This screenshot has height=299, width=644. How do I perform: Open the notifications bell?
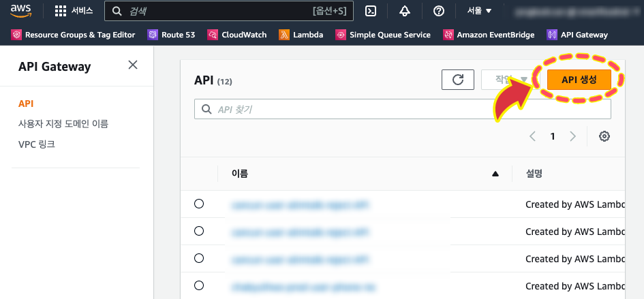click(405, 11)
